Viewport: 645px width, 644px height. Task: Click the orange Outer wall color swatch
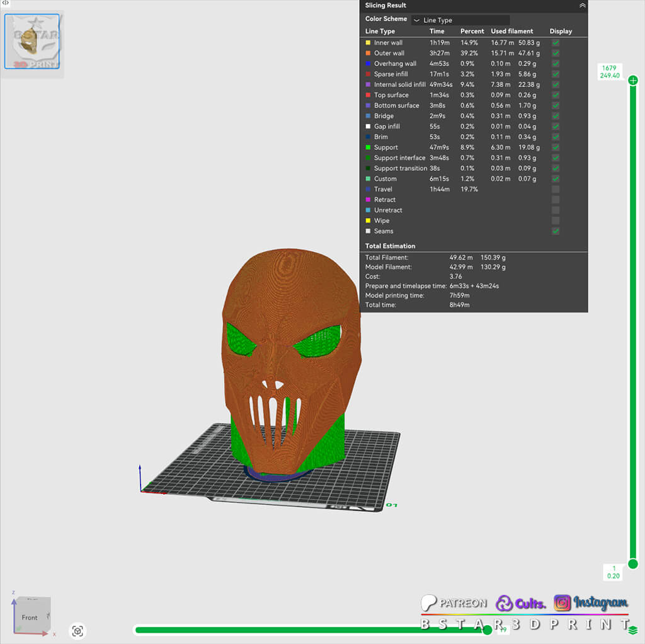pos(368,53)
